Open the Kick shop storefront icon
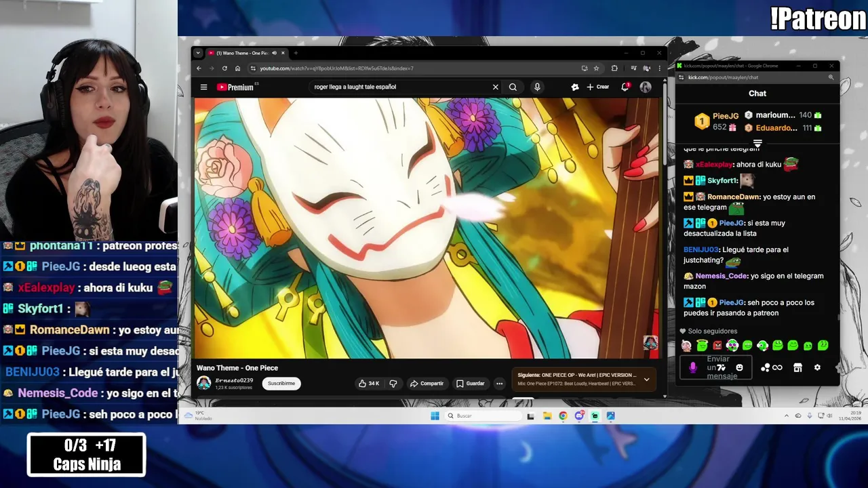This screenshot has width=868, height=488. (797, 367)
